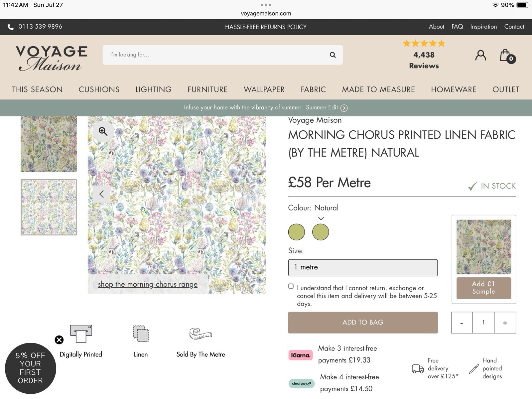Viewport: 532px width, 399px height.
Task: Click the Voyage Maison brand name text
Action: tap(315, 120)
